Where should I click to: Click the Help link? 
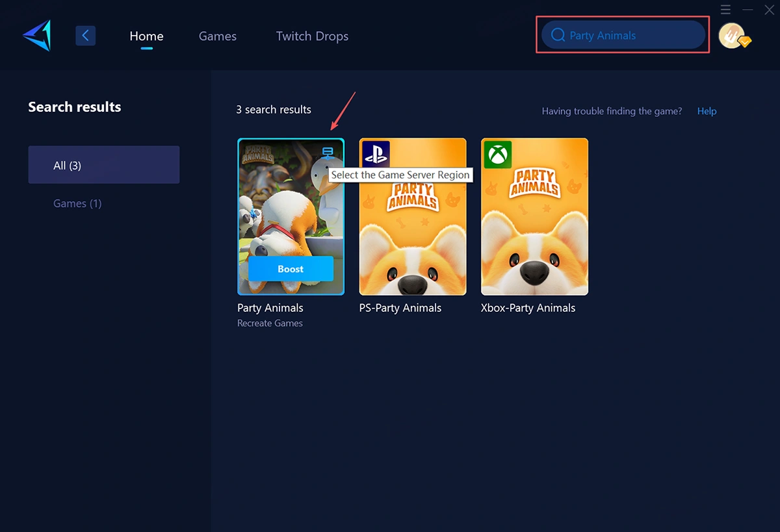coord(707,111)
